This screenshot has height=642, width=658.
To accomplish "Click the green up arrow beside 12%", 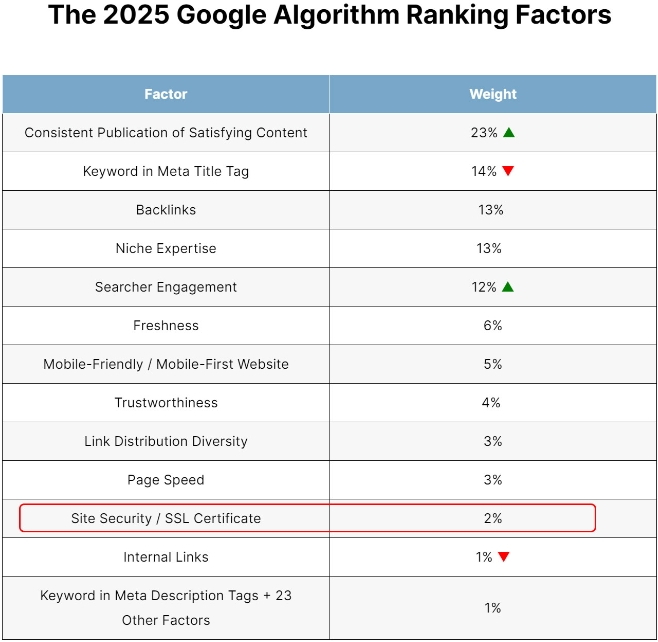I will click(508, 287).
